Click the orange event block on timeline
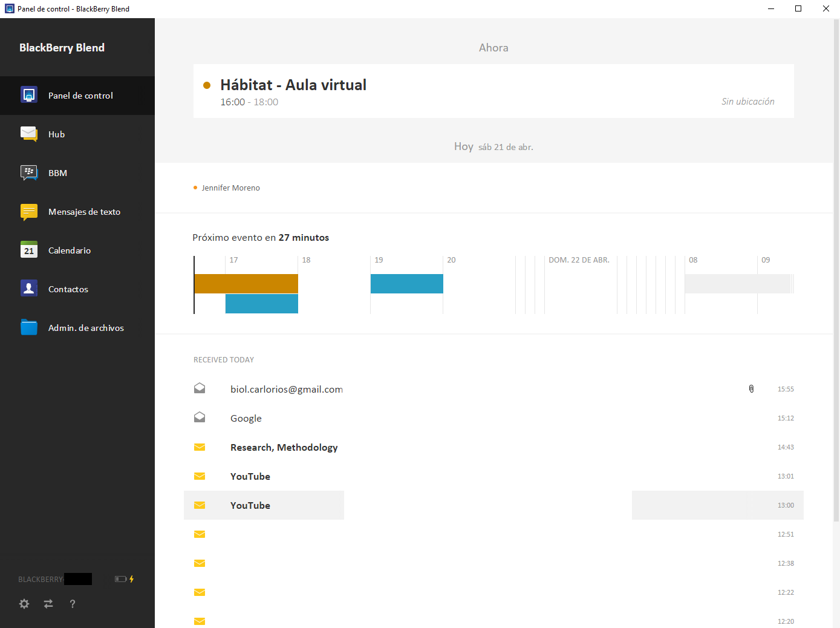The width and height of the screenshot is (840, 628). point(246,283)
